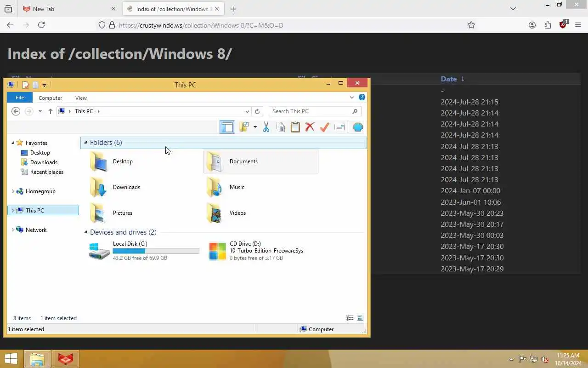The width and height of the screenshot is (588, 368).
Task: Open the Computer ribbon tab
Action: 50,98
